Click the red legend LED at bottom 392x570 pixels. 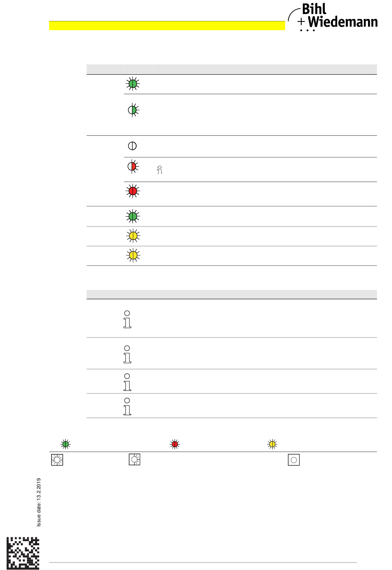point(175,444)
